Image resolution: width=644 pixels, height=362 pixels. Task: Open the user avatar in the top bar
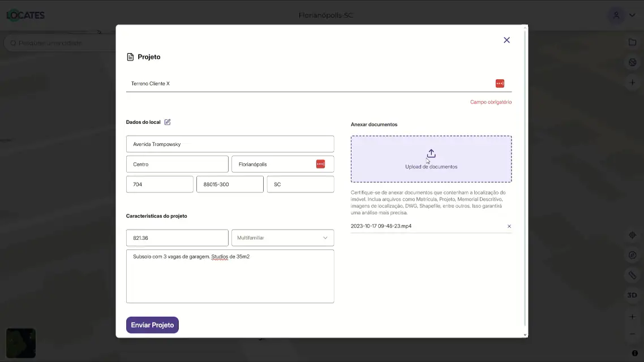[x=616, y=15]
